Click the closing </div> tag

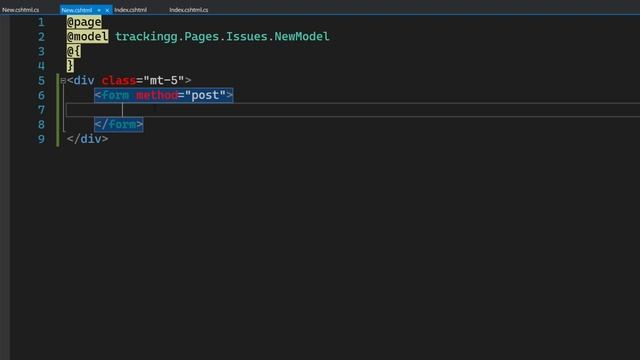(x=87, y=139)
